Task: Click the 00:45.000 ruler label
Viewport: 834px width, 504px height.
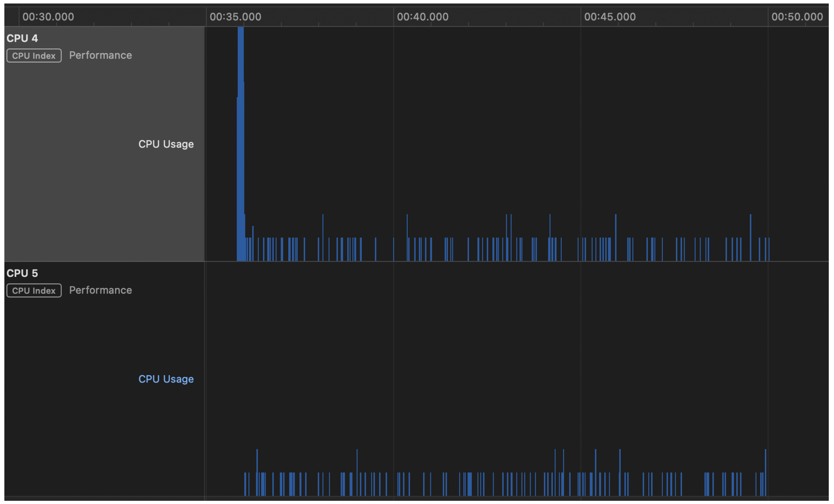Action: pos(610,17)
